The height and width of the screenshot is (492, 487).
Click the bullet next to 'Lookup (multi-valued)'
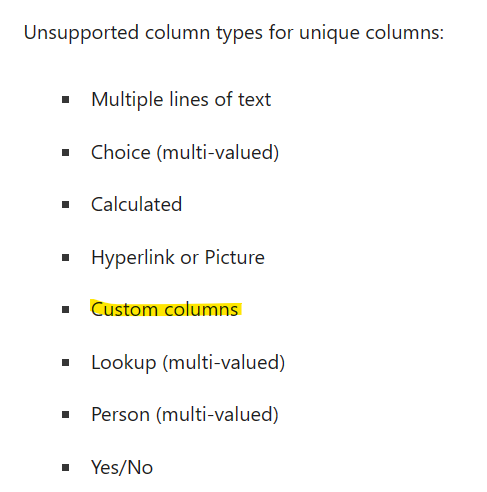66,362
